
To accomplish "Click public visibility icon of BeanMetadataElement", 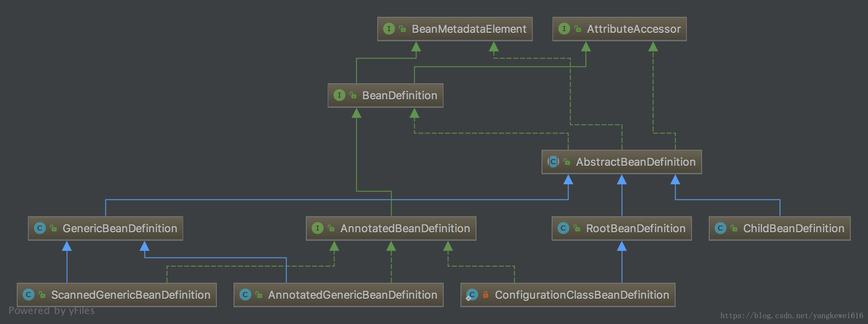I will pos(402,29).
